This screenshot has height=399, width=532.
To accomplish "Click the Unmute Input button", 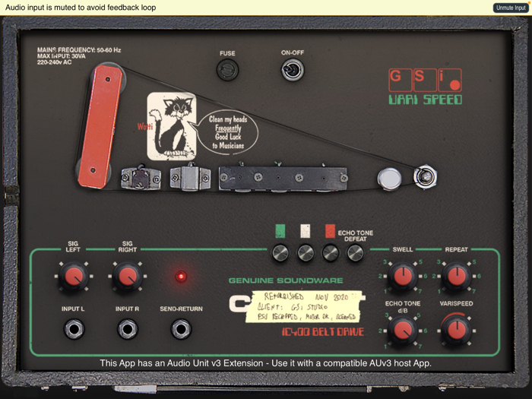I will [x=511, y=8].
